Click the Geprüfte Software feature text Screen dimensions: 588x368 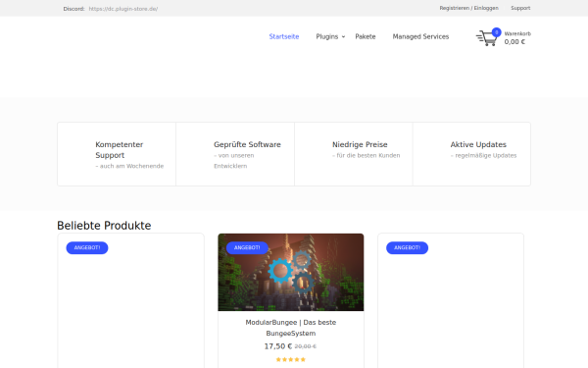coord(247,144)
